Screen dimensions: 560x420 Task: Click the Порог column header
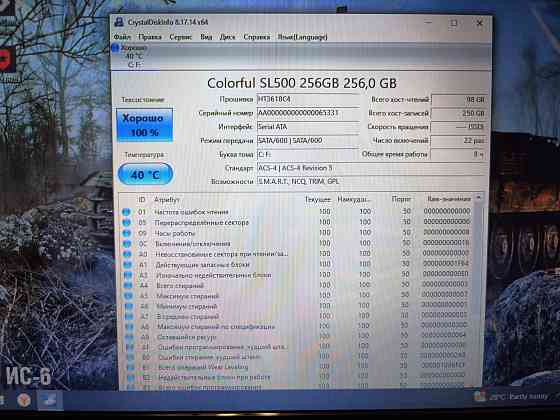coord(401,199)
